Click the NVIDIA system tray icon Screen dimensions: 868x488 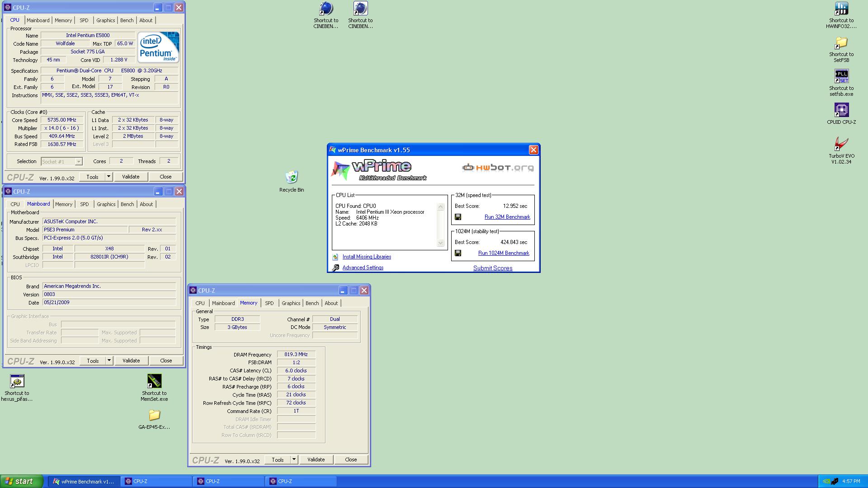point(826,481)
